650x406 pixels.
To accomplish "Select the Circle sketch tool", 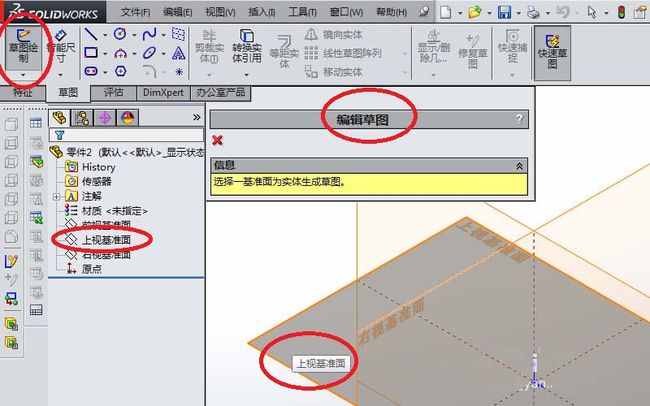I will (x=120, y=34).
